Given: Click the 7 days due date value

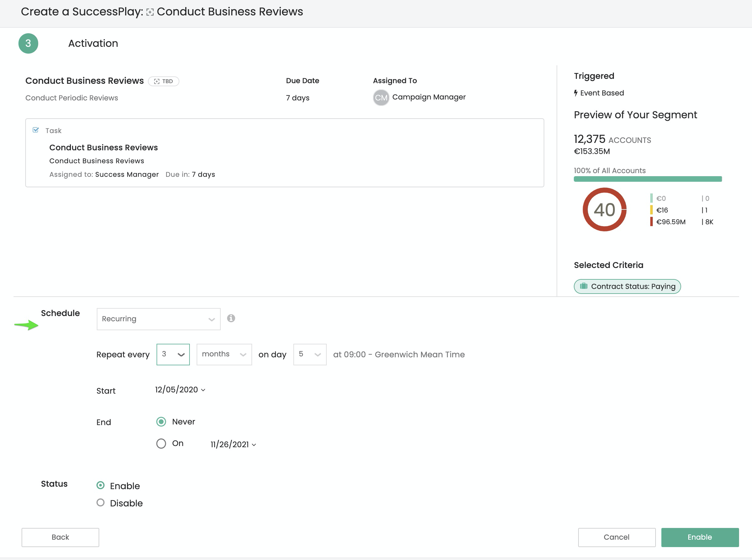Looking at the screenshot, I should coord(297,98).
